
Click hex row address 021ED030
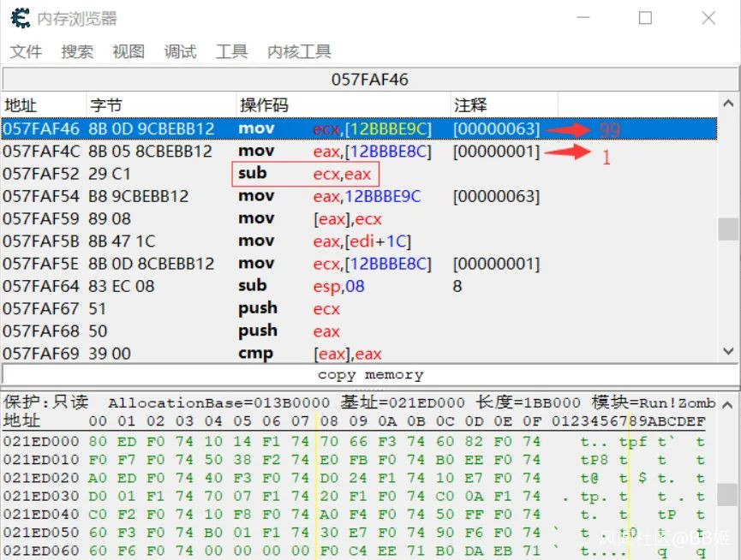pyautogui.click(x=41, y=497)
